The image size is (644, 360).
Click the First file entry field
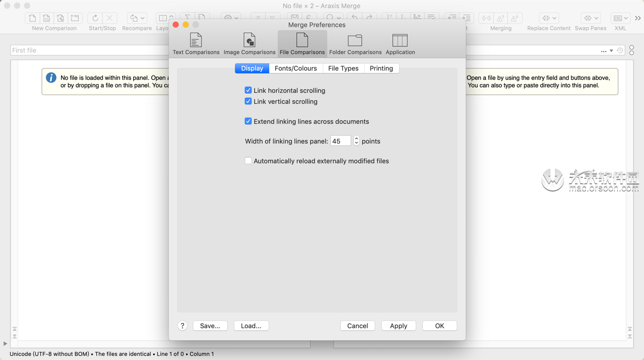coord(89,50)
